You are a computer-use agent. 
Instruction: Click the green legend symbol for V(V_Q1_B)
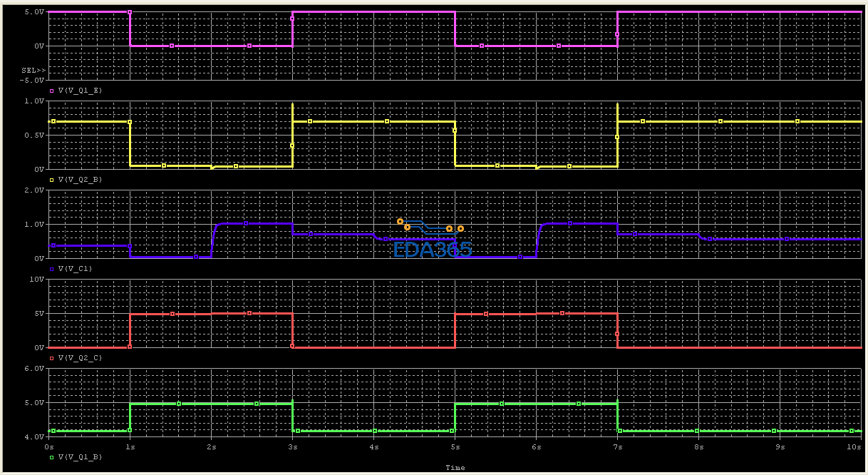(x=52, y=456)
